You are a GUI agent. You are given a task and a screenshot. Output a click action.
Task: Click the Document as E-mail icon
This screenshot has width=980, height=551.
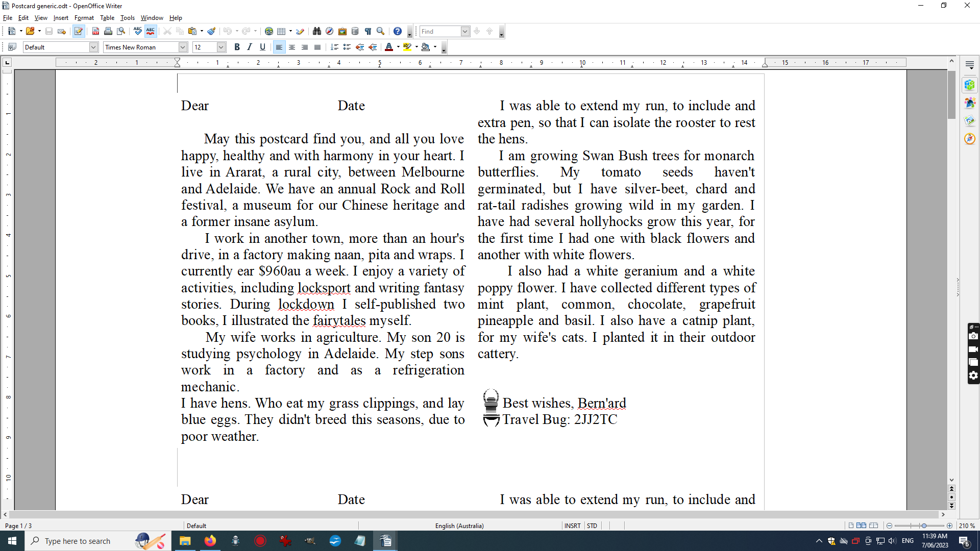coord(62,31)
